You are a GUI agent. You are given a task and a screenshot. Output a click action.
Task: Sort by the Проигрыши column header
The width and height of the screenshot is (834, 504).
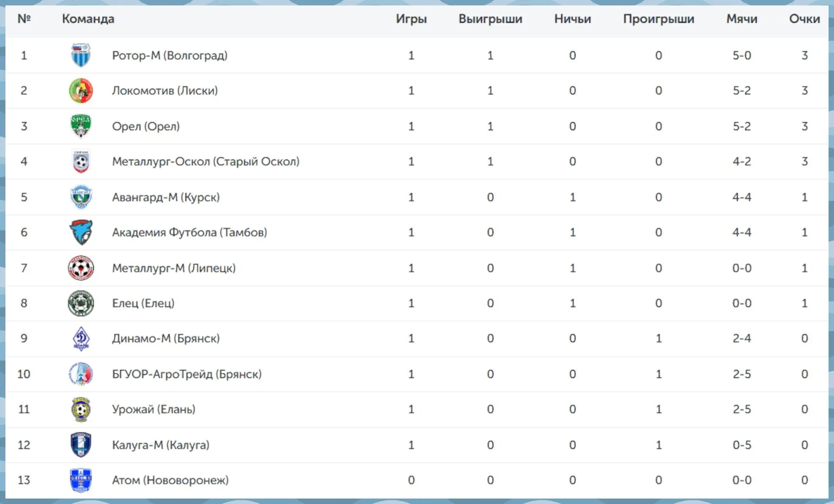pos(659,19)
